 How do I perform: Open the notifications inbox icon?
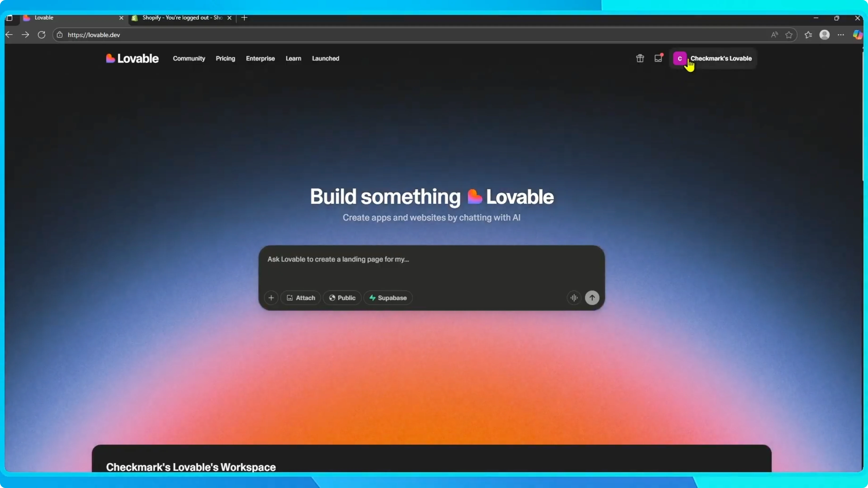tap(658, 58)
